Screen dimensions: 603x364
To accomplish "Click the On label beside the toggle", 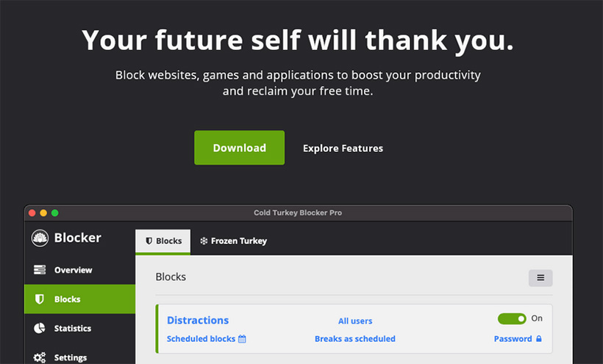I will 537,318.
